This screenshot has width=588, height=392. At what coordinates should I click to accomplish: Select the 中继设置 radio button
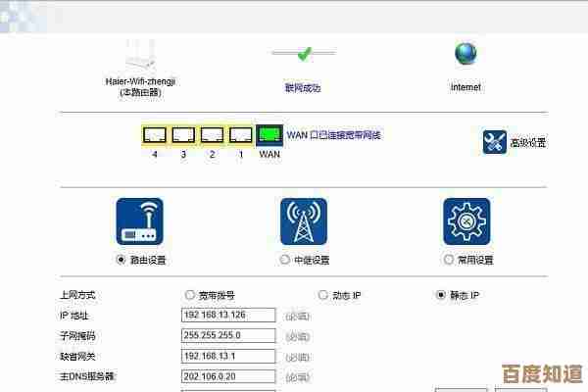coord(285,261)
